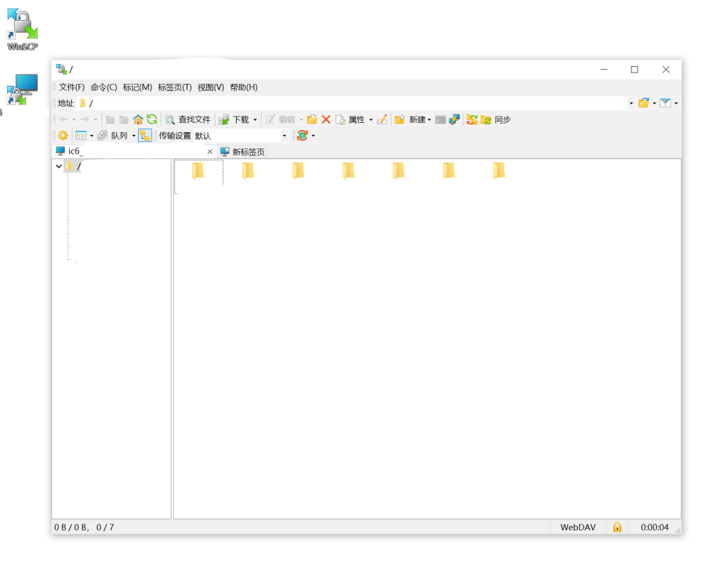
Task: Expand the 新建 dropdown arrow
Action: coord(429,119)
